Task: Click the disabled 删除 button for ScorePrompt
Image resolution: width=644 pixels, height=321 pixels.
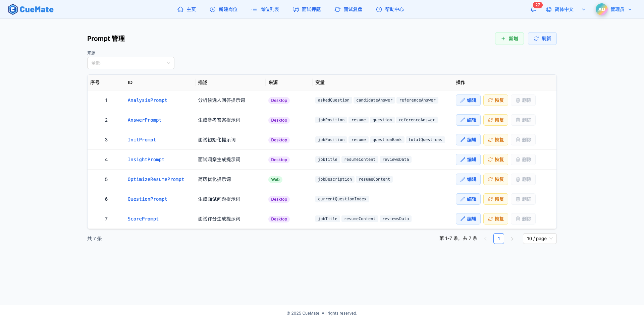Action: (523, 219)
